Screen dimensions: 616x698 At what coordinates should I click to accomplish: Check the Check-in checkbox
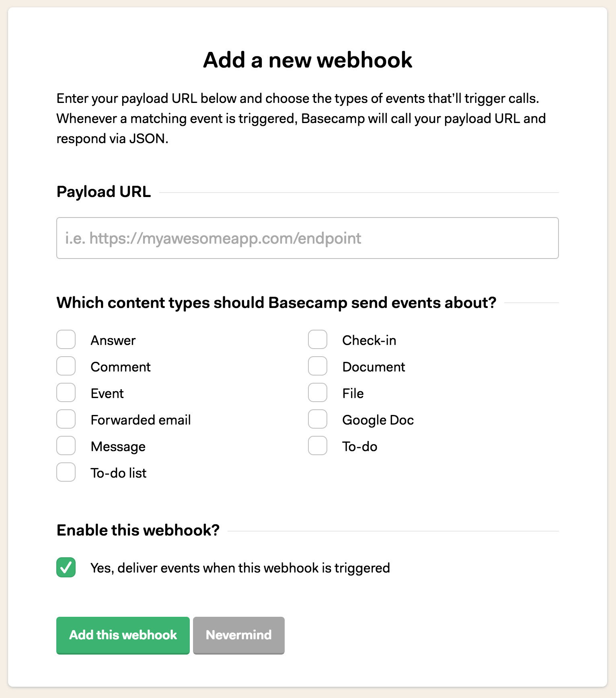click(318, 340)
